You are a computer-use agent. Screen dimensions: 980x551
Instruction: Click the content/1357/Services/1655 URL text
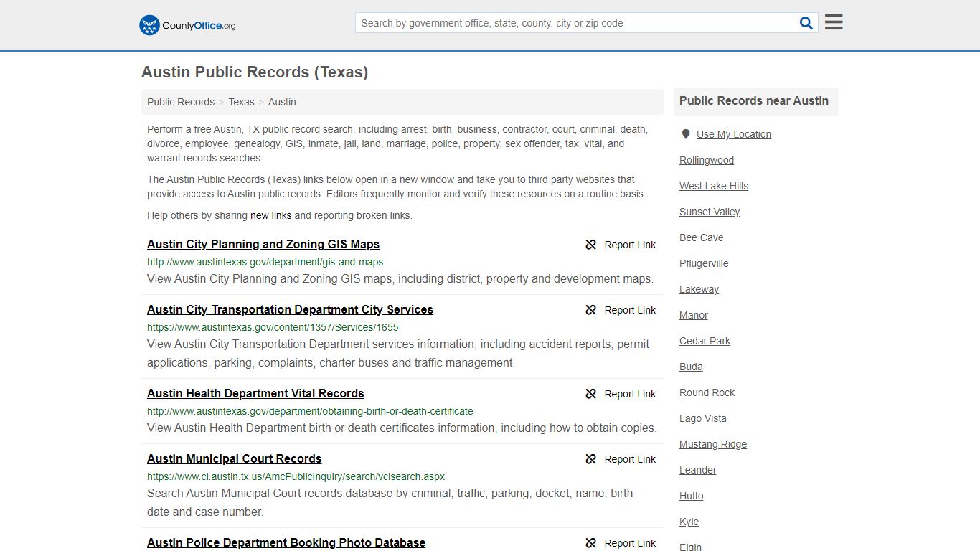pyautogui.click(x=273, y=327)
